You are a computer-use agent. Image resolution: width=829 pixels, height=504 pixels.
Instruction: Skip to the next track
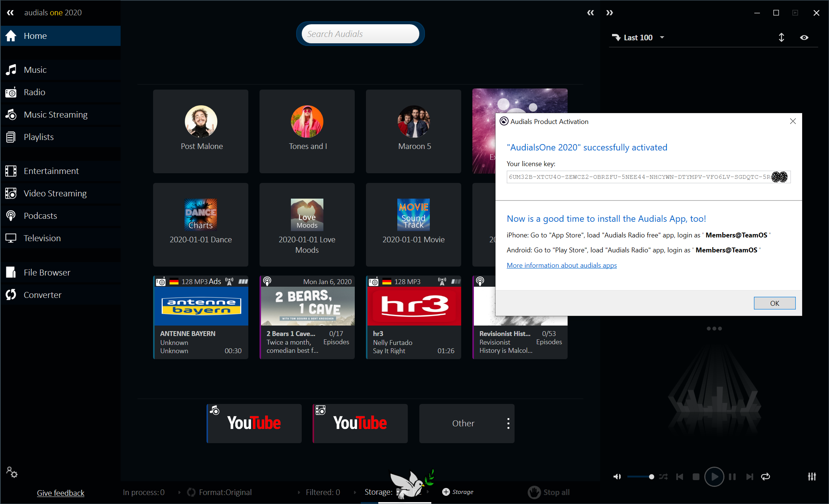click(x=749, y=477)
